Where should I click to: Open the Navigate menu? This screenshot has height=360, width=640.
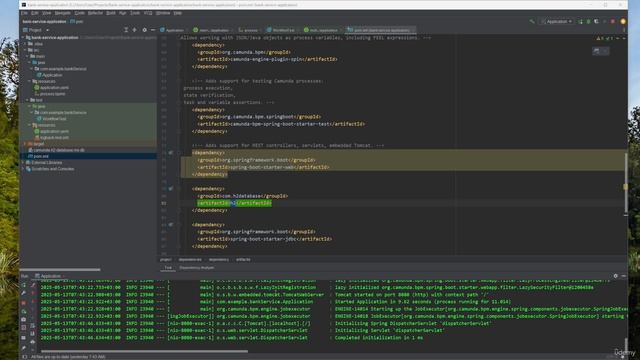[x=62, y=13]
